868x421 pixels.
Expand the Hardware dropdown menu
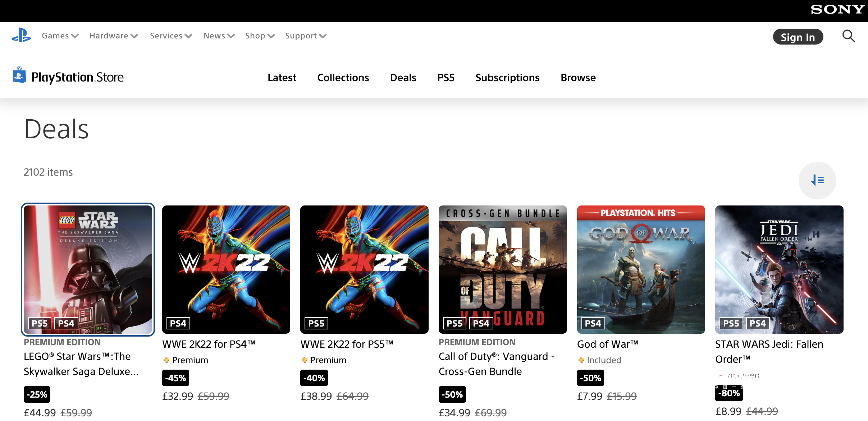tap(114, 36)
